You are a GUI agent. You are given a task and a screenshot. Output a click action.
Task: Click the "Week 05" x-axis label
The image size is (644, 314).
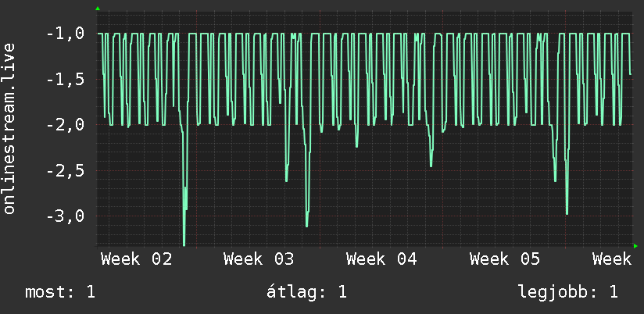(x=505, y=259)
